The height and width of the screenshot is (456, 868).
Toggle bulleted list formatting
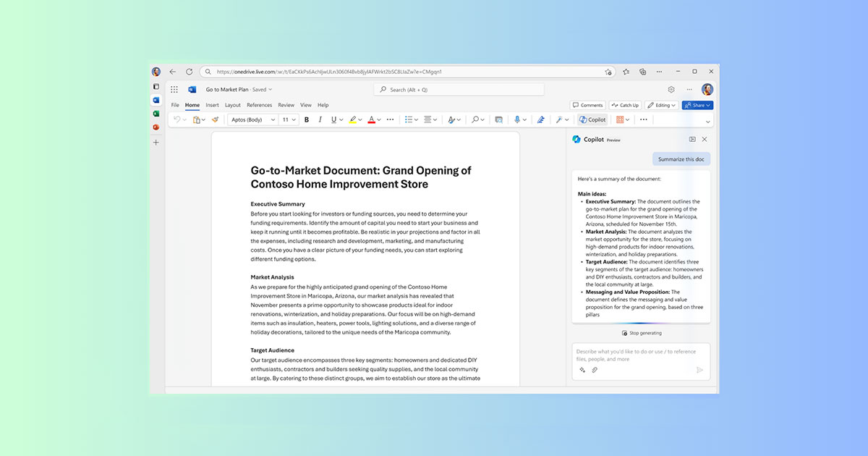tap(409, 119)
